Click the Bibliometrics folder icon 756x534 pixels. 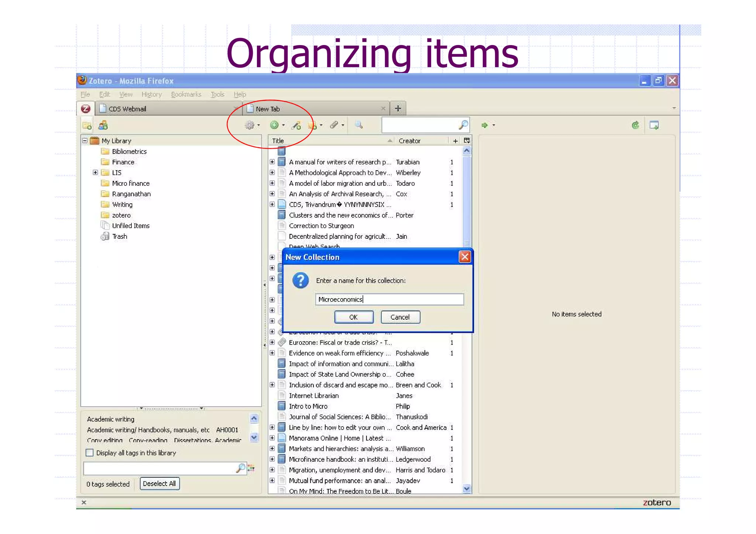tap(105, 151)
